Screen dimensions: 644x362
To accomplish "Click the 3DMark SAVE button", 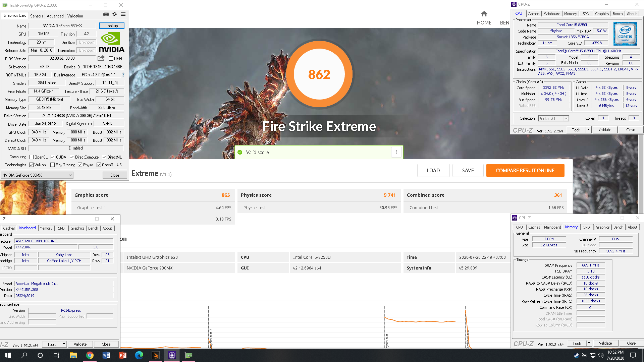I will (468, 171).
